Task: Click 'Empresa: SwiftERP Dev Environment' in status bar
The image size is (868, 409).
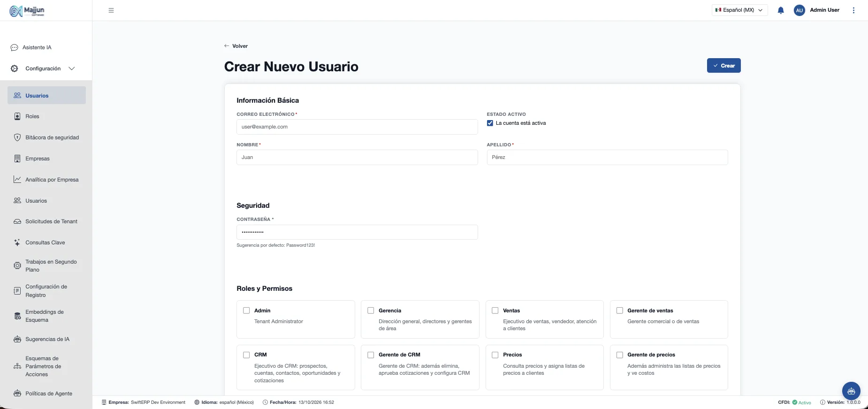Action: click(144, 402)
